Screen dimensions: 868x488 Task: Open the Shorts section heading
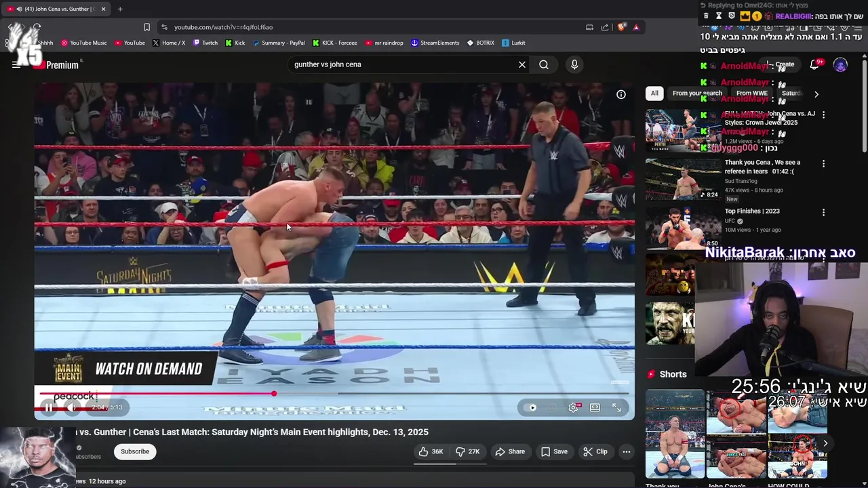tap(667, 374)
